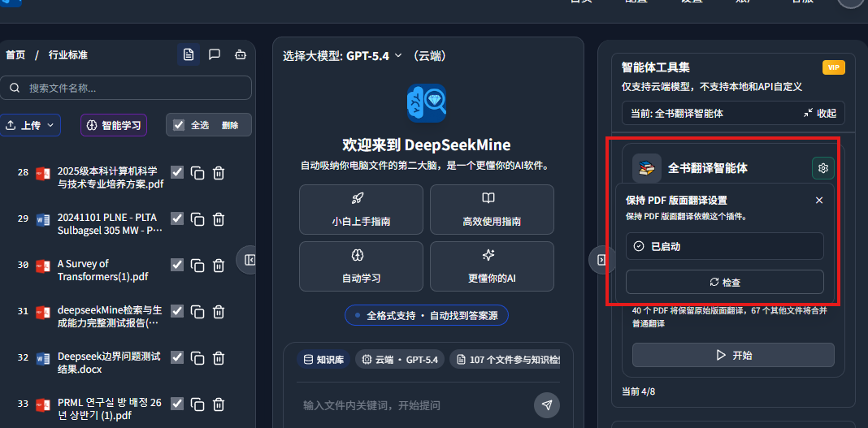The height and width of the screenshot is (428, 868).
Task: Open file 2025级本科计算机科学与技术专业培养方案.pdf
Action: [x=111, y=178]
